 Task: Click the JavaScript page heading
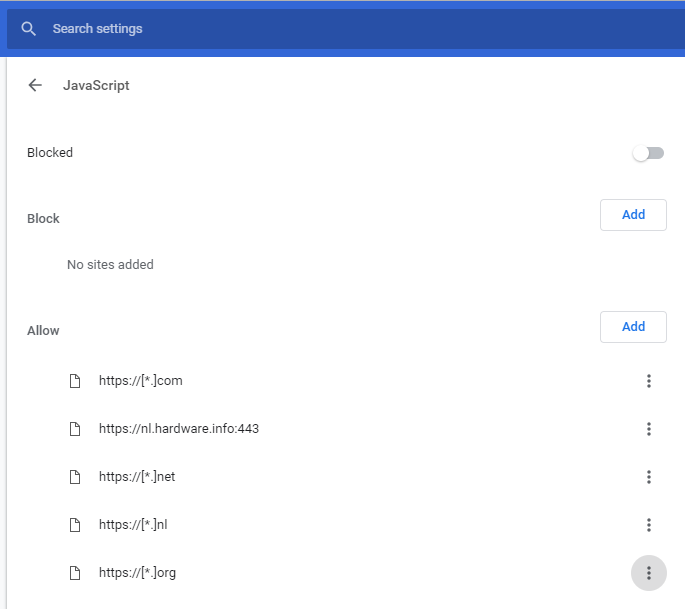coord(96,86)
